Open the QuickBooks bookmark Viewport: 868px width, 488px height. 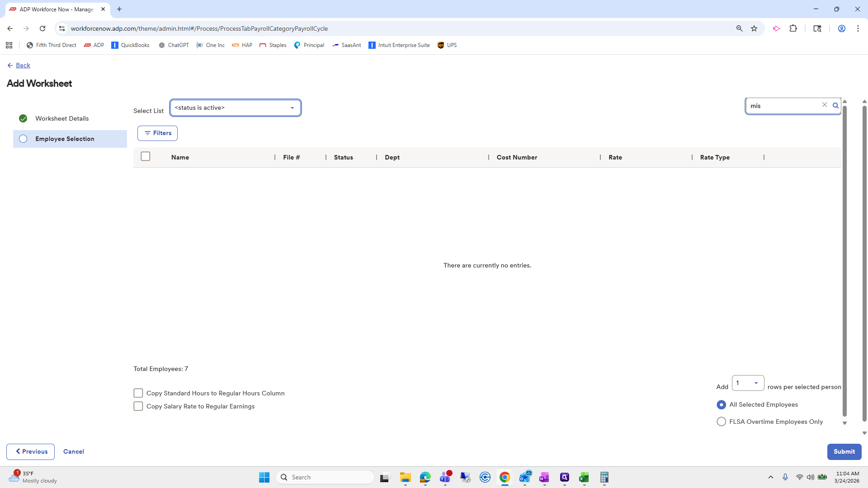(x=130, y=45)
